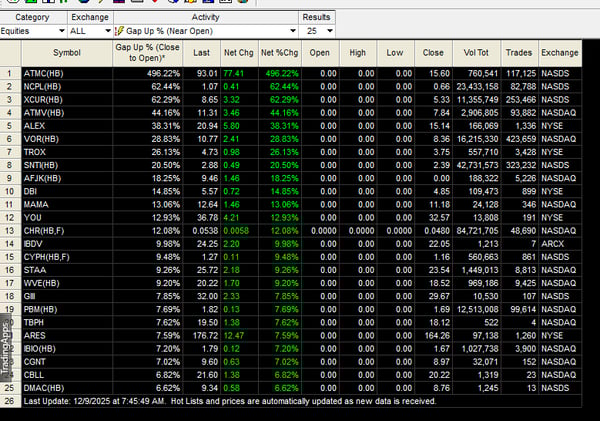Select the ARES symbol

[34, 336]
